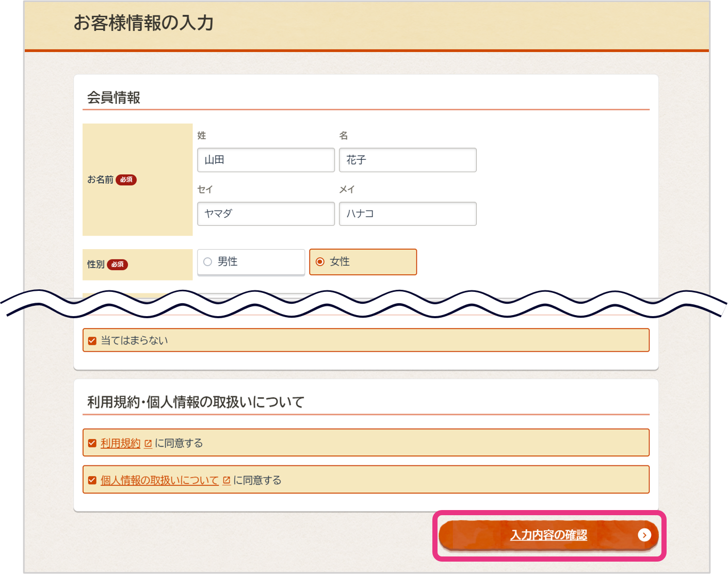
Task: Click the 必須 badge next to 性別
Action: click(117, 265)
